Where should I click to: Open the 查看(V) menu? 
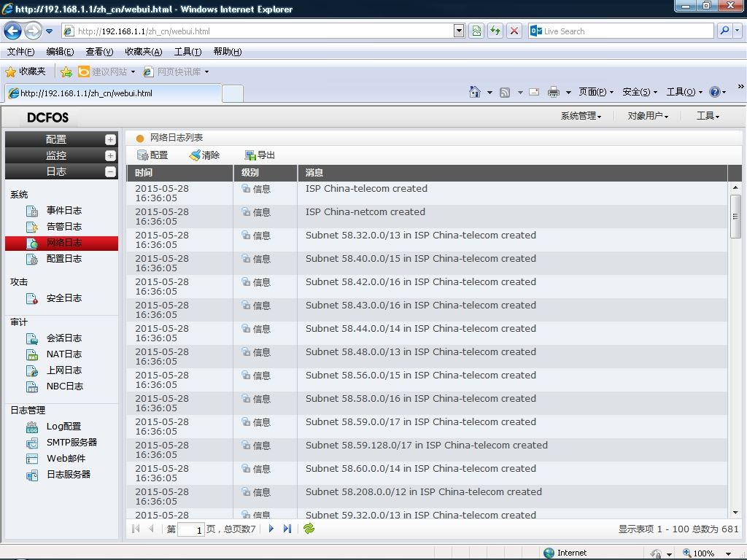[x=99, y=52]
